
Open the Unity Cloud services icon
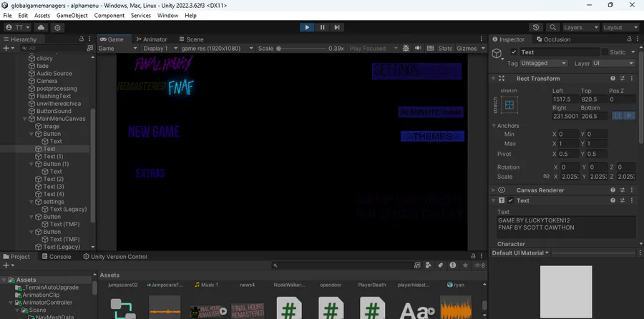41,27
